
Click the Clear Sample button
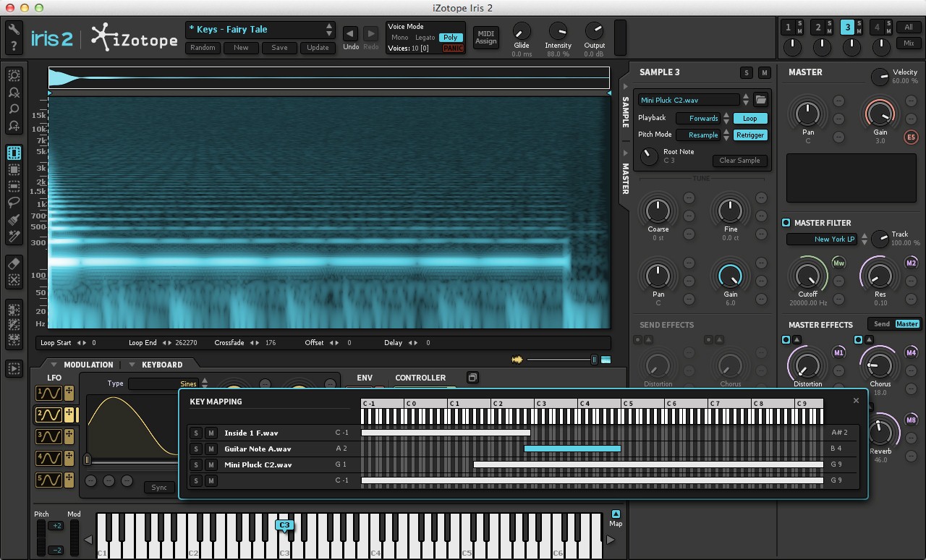(739, 161)
